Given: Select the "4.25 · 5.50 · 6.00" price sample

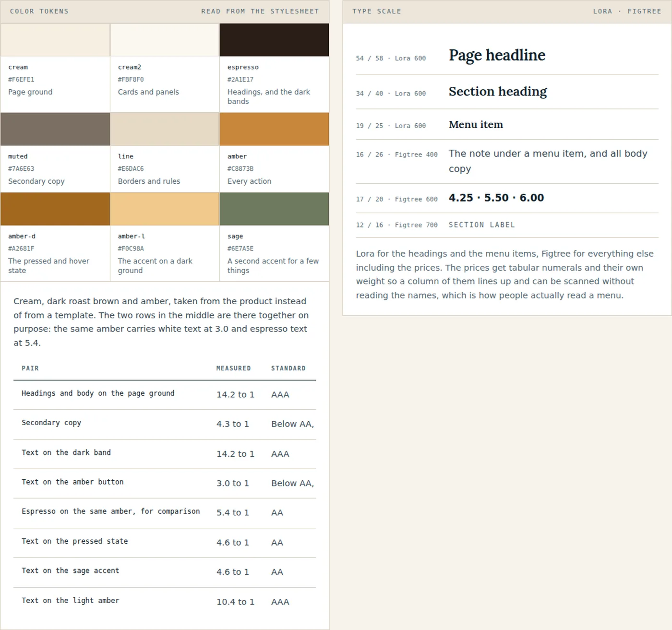Looking at the screenshot, I should coord(496,198).
